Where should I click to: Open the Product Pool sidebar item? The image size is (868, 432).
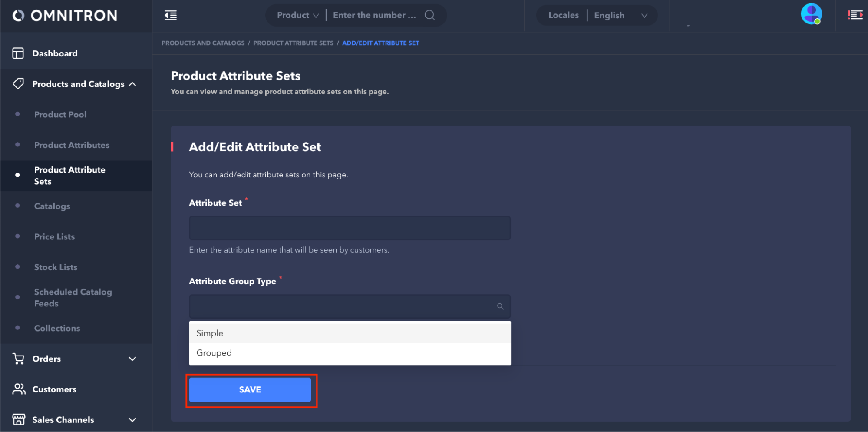pos(60,115)
